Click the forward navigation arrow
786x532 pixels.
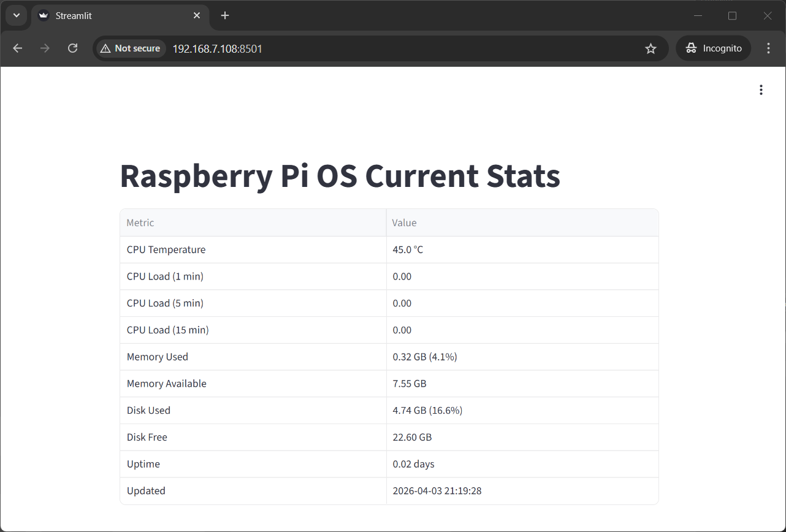click(x=45, y=48)
